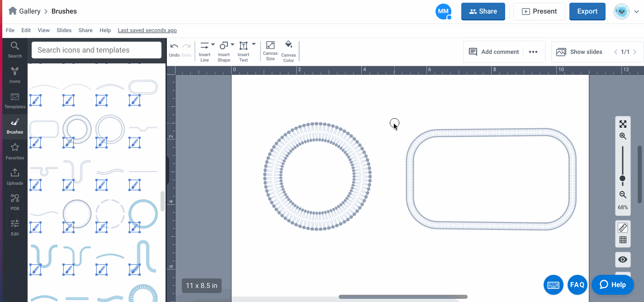Open Canvas Color picker
This screenshot has height=302, width=644.
coord(289,50)
